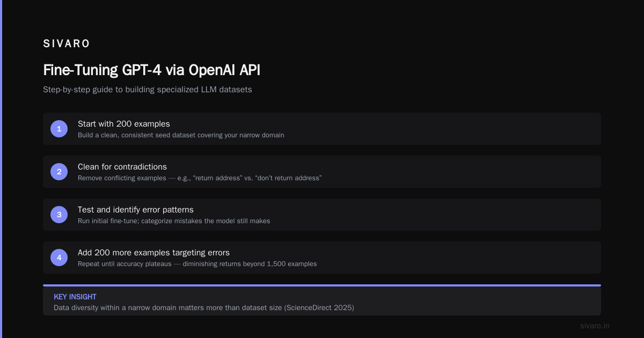
Task: Click "Build a clean, consistent seed dataset" description
Action: point(181,135)
